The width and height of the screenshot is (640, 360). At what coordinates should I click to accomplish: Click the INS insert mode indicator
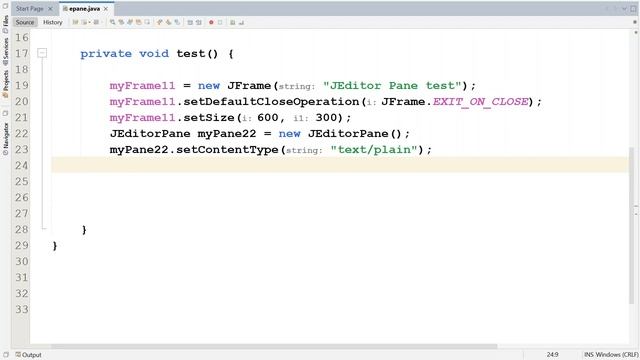click(589, 355)
